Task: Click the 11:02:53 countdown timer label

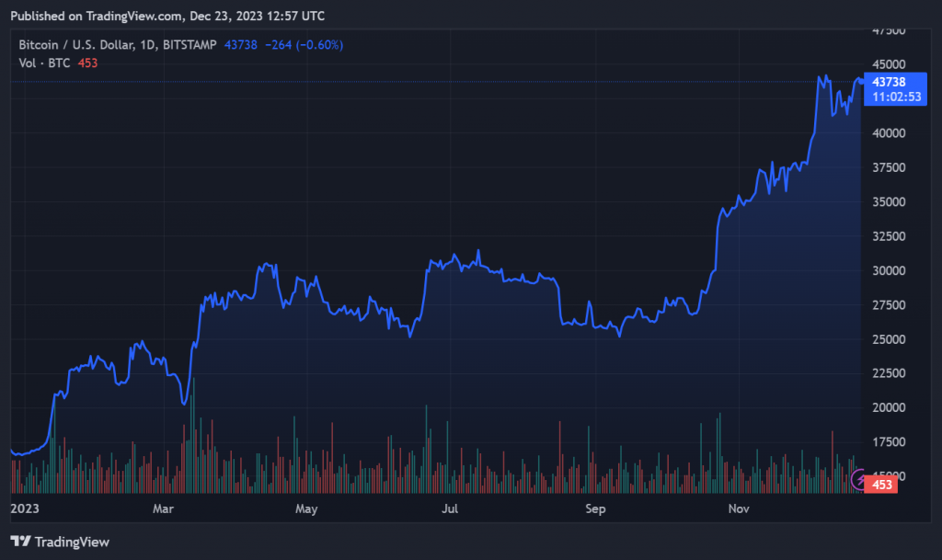Action: [x=896, y=97]
